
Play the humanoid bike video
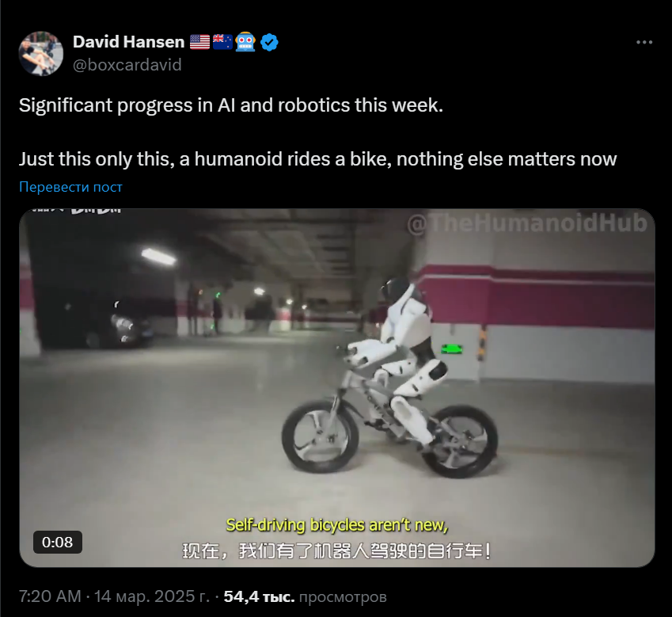[337, 387]
